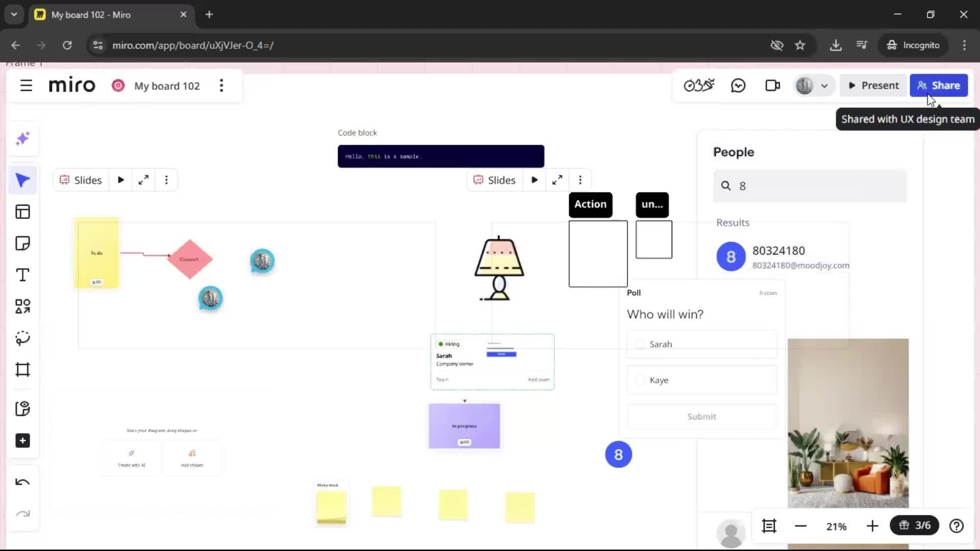
Task: Click the 21% zoom level
Action: pyautogui.click(x=837, y=527)
